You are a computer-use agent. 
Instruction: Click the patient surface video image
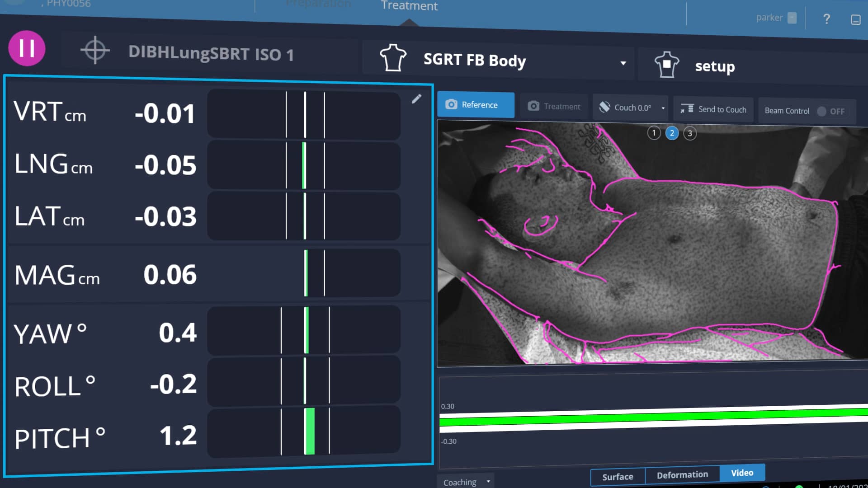[x=652, y=244]
